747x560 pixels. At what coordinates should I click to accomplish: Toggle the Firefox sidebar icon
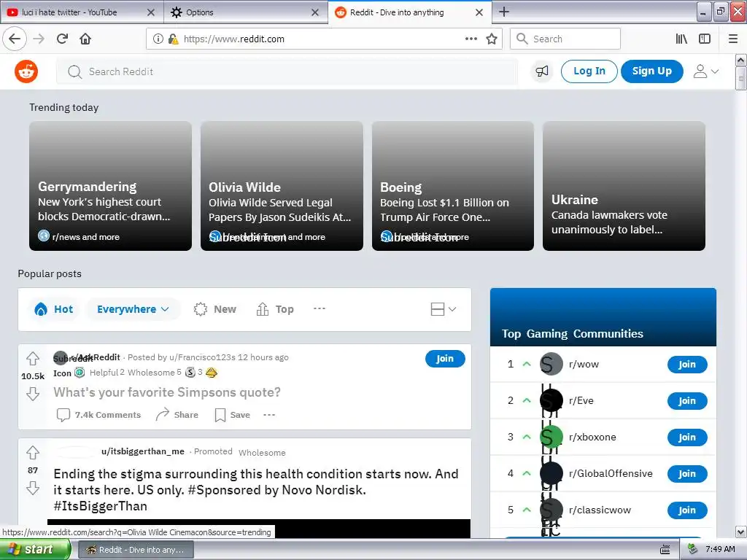click(x=705, y=39)
